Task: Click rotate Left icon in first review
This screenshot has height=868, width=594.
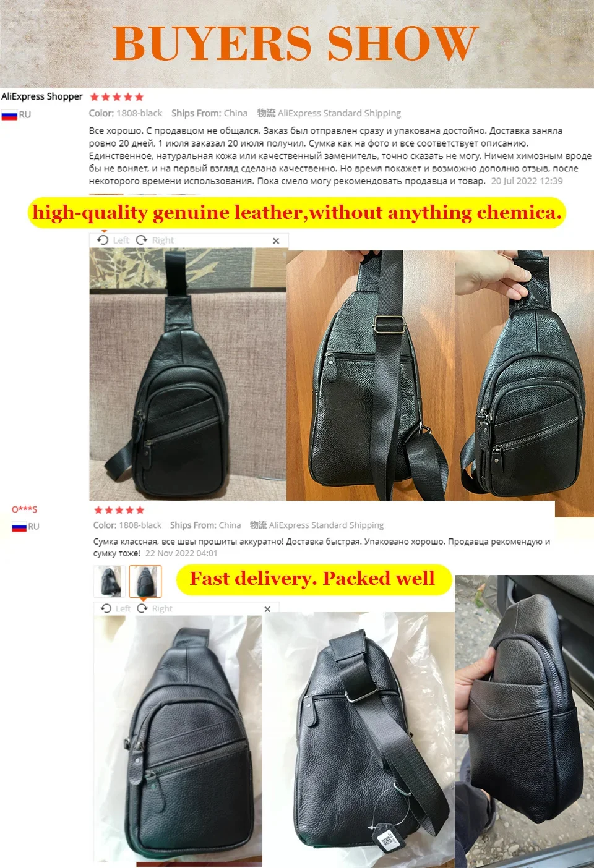Action: click(103, 240)
